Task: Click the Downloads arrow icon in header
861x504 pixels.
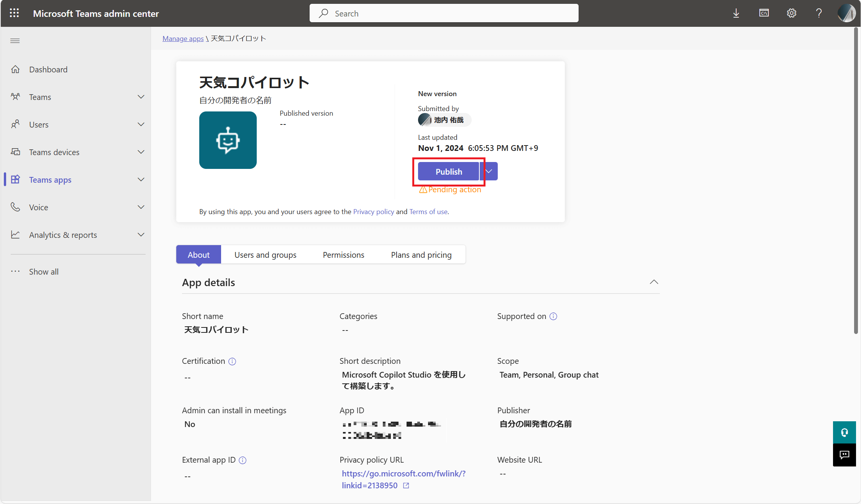Action: pos(736,13)
